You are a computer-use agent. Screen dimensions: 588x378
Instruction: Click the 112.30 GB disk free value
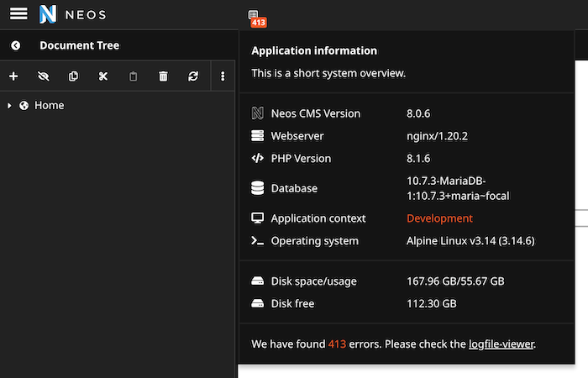click(431, 303)
